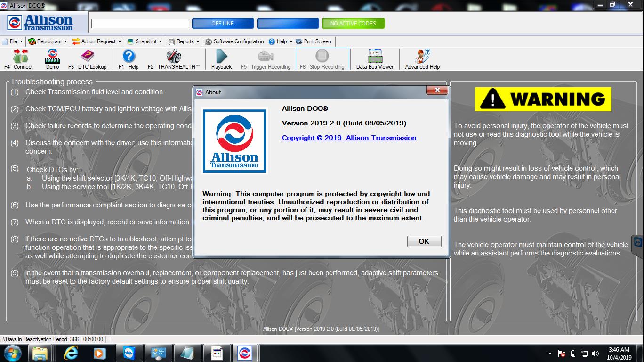
Task: Expand the Action Request dropdown
Action: tap(97, 41)
